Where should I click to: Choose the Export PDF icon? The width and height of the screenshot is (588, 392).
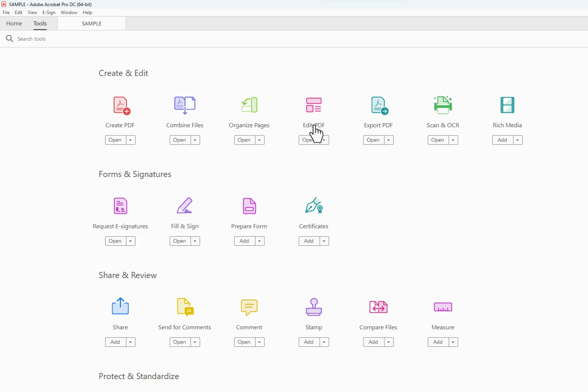(x=379, y=106)
